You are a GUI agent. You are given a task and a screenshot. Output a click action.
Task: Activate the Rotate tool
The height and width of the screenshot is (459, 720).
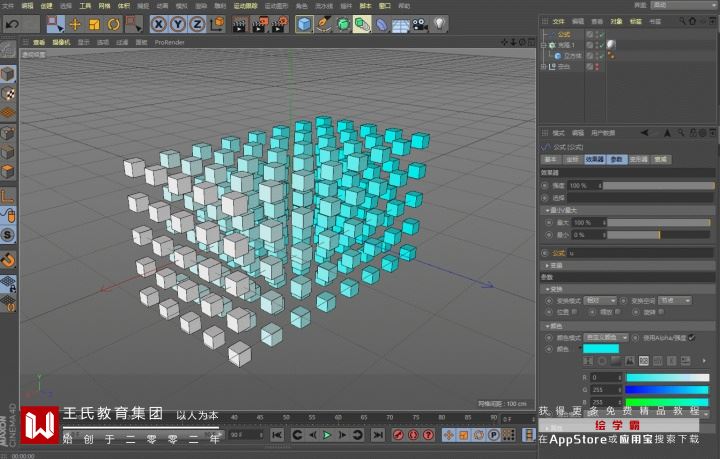click(x=113, y=24)
